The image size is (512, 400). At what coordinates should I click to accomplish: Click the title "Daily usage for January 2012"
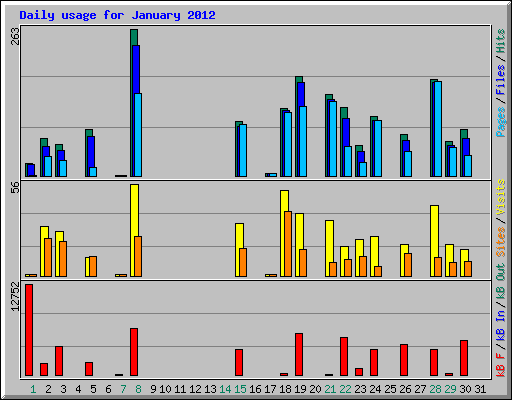tap(117, 15)
